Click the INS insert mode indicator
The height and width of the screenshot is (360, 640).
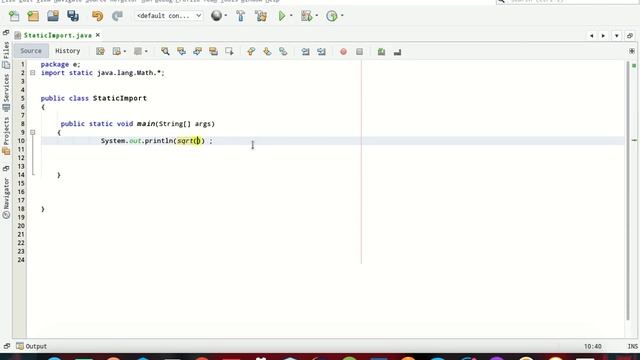tap(633, 346)
